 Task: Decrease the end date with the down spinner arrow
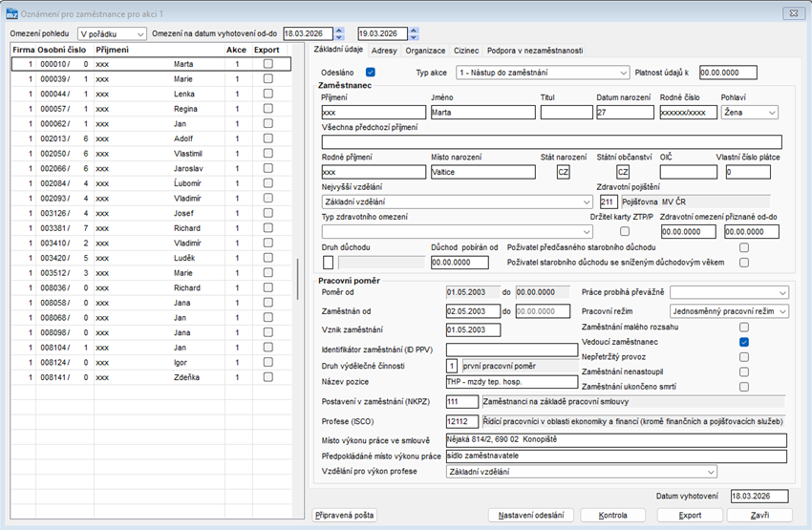[x=414, y=37]
